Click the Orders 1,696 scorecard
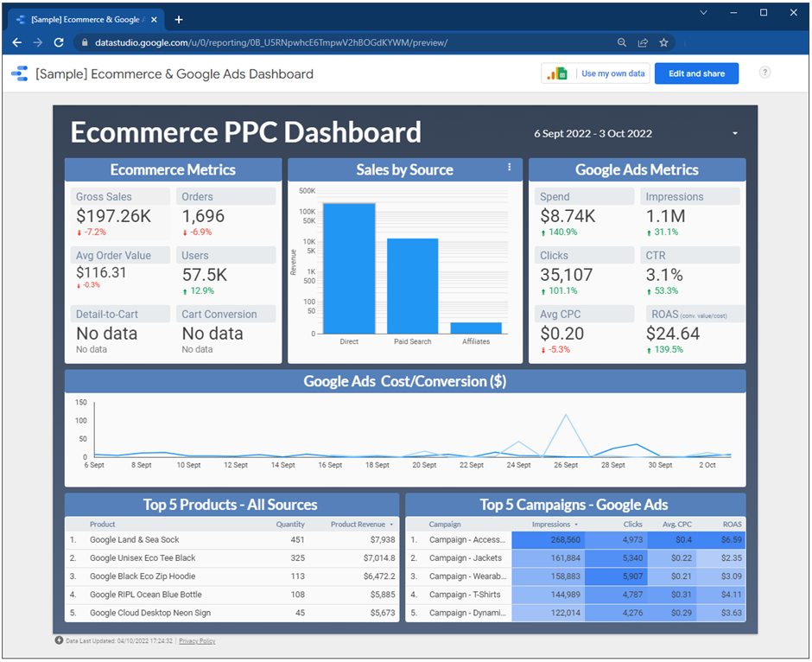This screenshot has height=662, width=812. click(x=226, y=213)
